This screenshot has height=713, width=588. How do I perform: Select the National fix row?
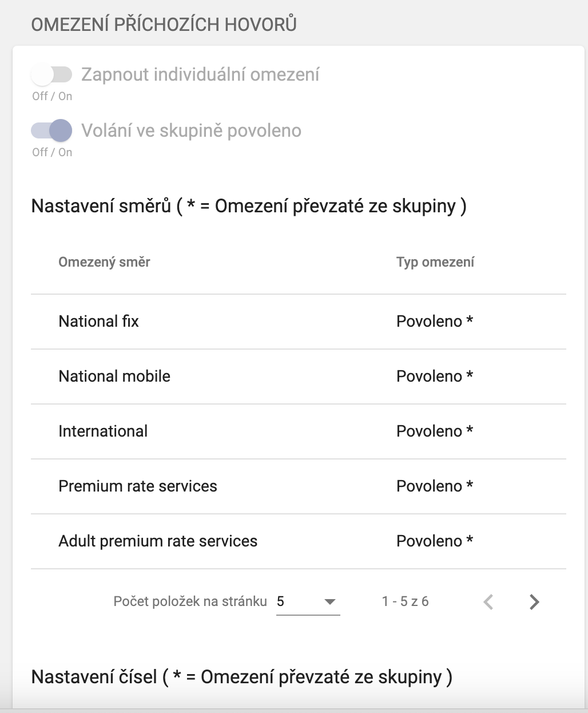98,322
